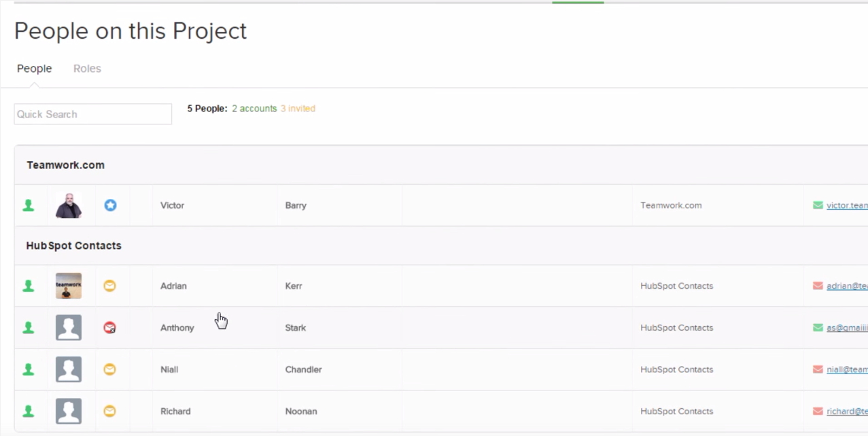868x436 pixels.
Task: Open Richard's email address link
Action: click(x=847, y=411)
